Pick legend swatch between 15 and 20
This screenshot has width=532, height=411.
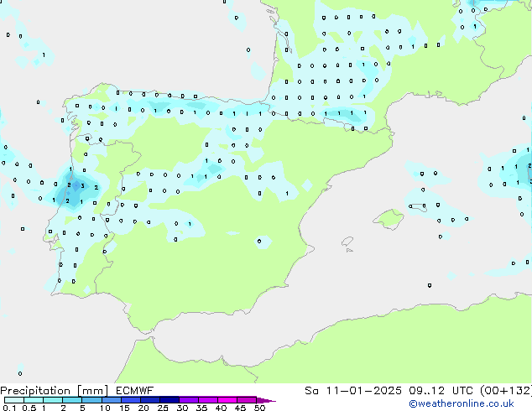click(130, 400)
